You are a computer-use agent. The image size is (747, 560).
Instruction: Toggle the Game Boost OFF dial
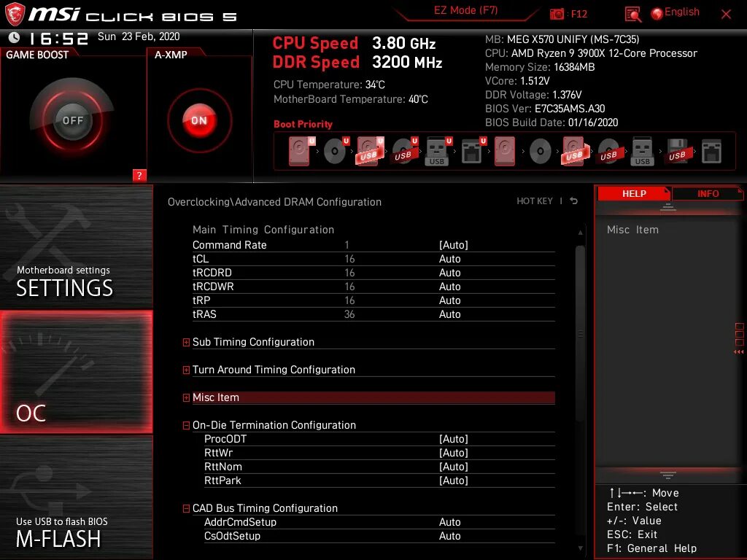tap(72, 120)
